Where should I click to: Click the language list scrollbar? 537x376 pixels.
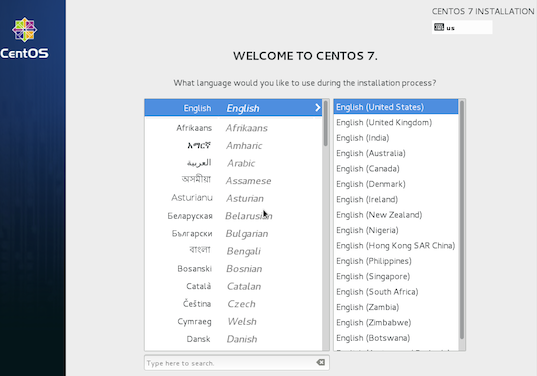point(325,123)
